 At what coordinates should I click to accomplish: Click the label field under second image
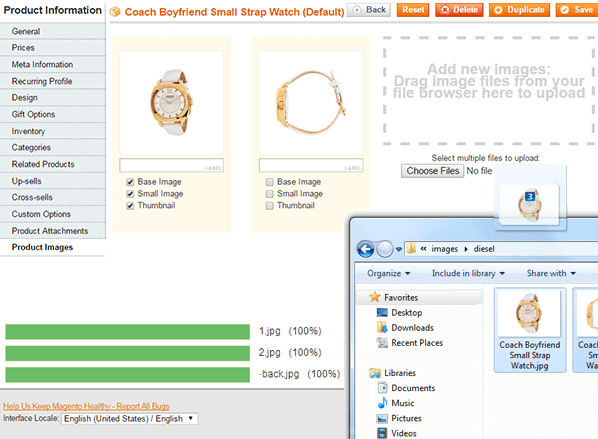coord(311,166)
